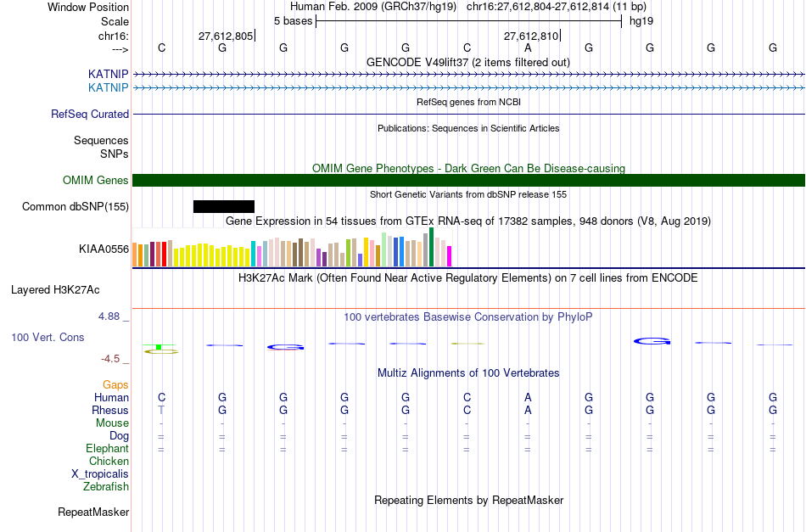Click the Human species label
Image resolution: width=806 pixels, height=532 pixels.
tap(111, 397)
